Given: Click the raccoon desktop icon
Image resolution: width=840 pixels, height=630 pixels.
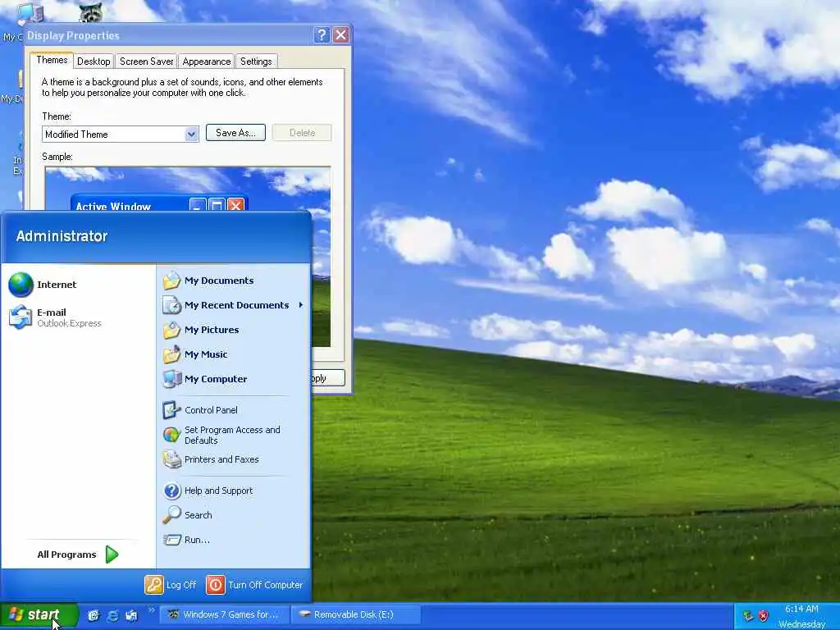Looking at the screenshot, I should click(x=90, y=11).
